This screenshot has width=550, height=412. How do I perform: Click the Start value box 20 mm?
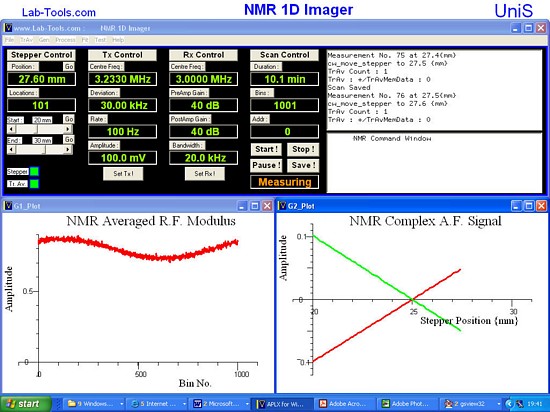tap(42, 120)
